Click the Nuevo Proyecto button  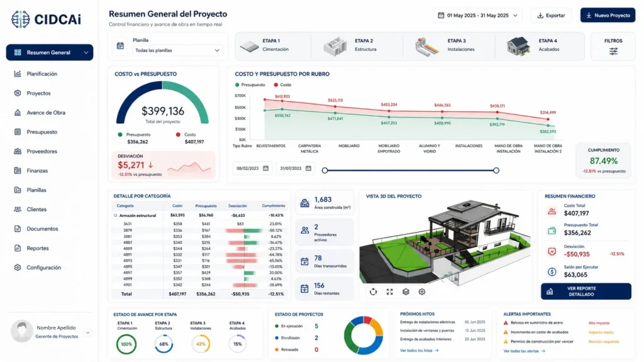point(608,15)
